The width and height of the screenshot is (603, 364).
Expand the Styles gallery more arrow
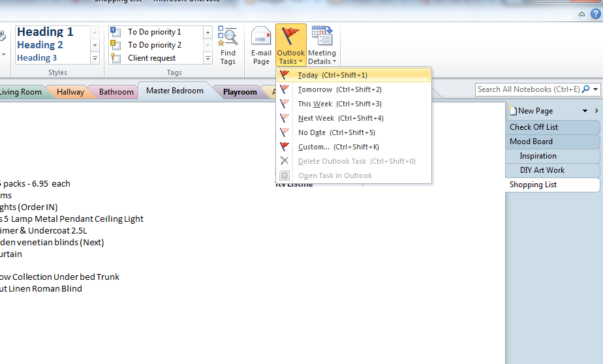[95, 59]
